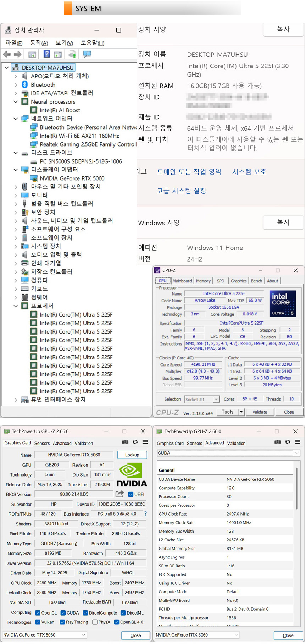The image size is (305, 644).
Task: Click the Device Manager back arrow icon
Action: pos(7,54)
